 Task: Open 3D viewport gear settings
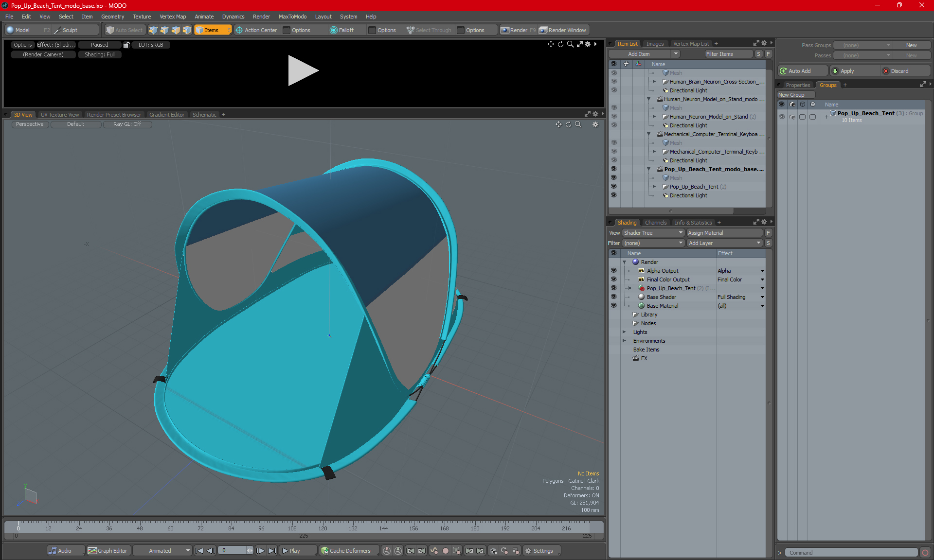point(595,124)
